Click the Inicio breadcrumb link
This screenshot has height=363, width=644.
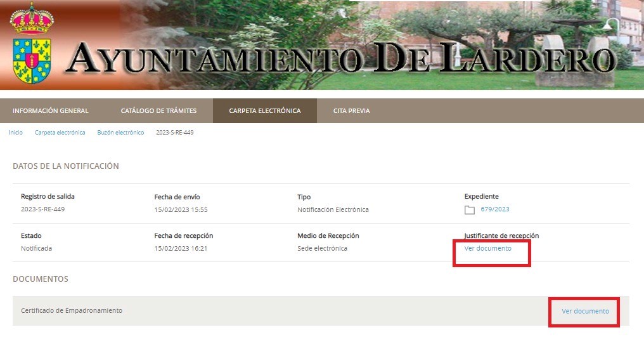click(x=16, y=133)
